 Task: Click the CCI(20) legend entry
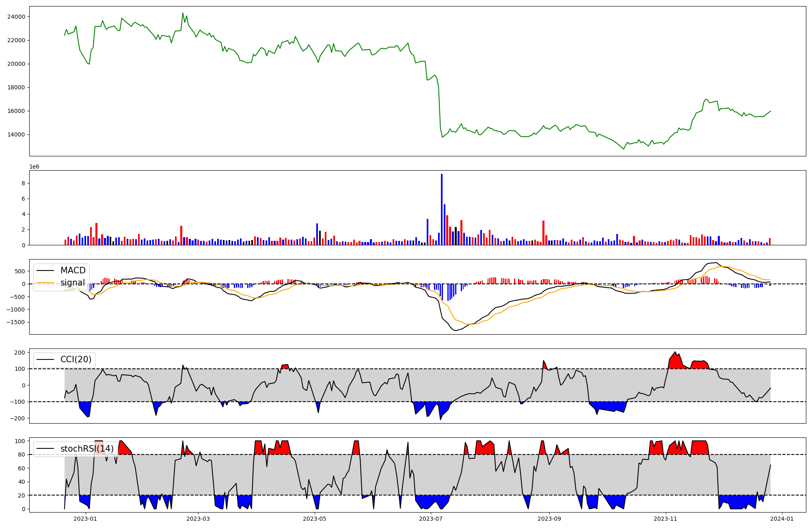tap(76, 359)
